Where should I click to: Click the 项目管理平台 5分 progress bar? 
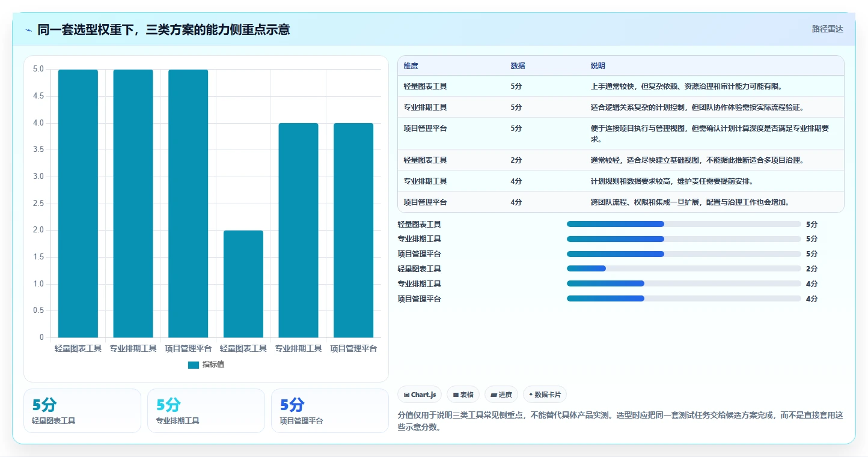[x=684, y=254]
